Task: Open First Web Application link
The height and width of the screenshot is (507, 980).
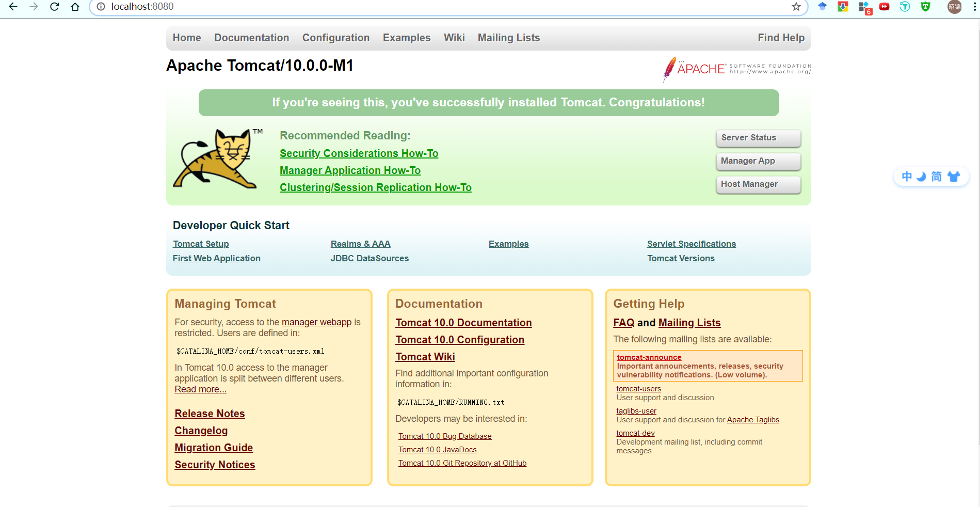Action: [217, 258]
